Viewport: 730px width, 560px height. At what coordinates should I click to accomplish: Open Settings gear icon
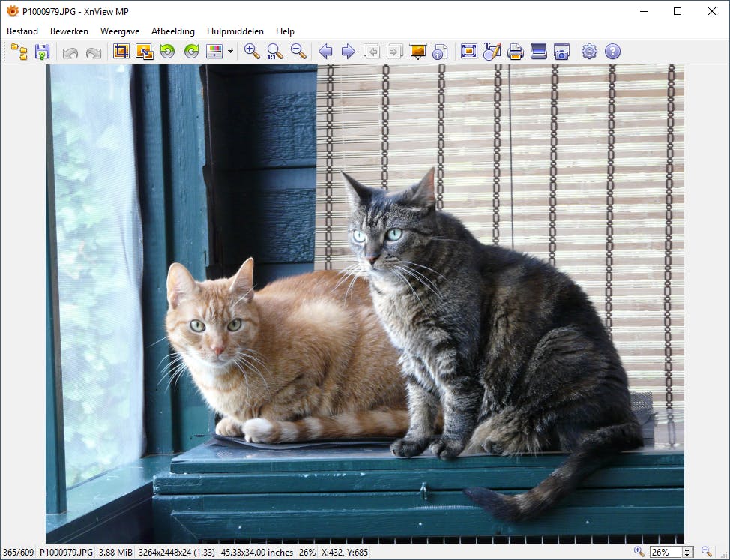click(589, 51)
